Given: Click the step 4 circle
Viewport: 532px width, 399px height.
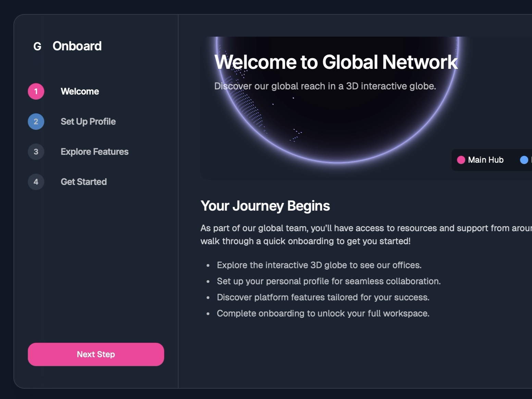Looking at the screenshot, I should (x=36, y=182).
